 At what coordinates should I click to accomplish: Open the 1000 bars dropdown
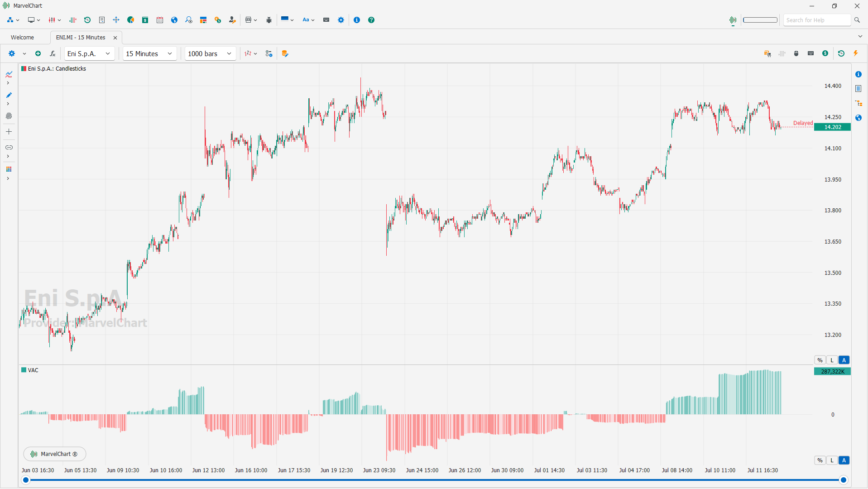click(x=210, y=53)
